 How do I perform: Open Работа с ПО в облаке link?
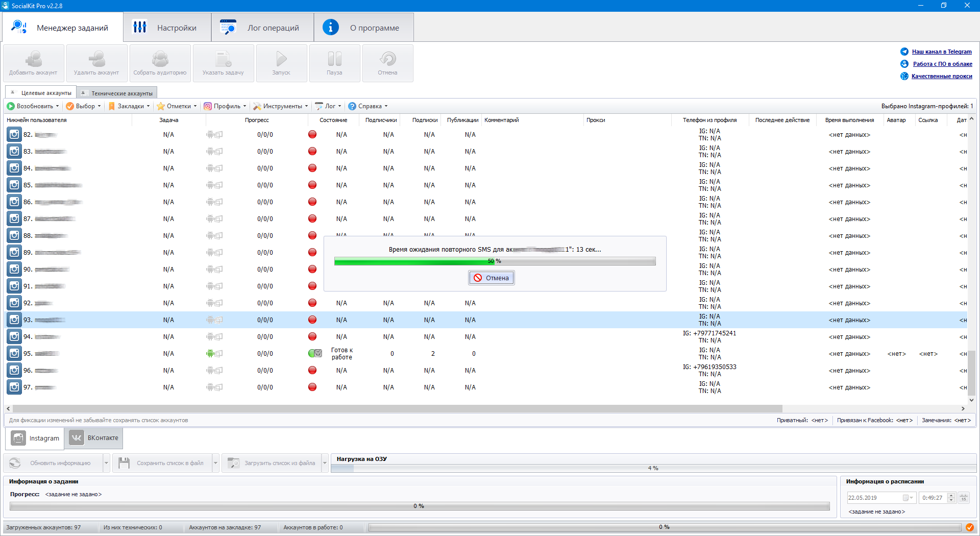942,64
